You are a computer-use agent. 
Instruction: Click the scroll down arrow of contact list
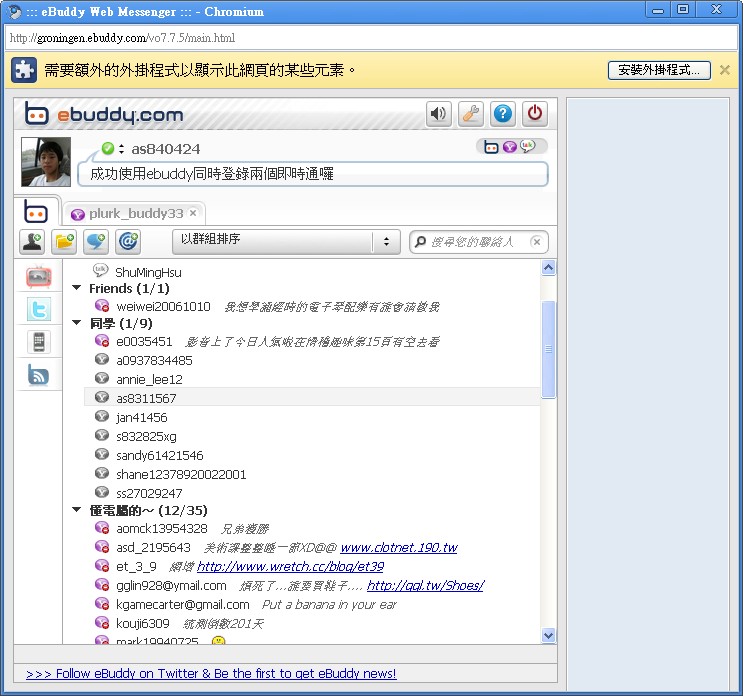click(x=548, y=635)
